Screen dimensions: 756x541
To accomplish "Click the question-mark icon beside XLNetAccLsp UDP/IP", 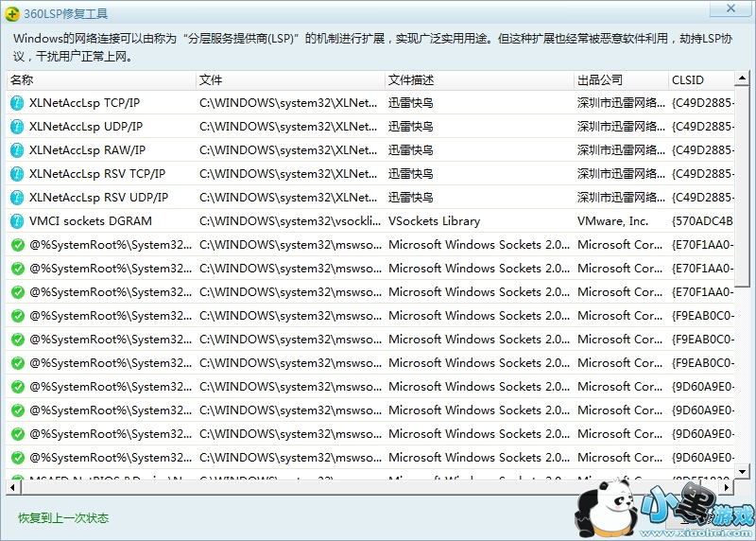I will [x=17, y=127].
